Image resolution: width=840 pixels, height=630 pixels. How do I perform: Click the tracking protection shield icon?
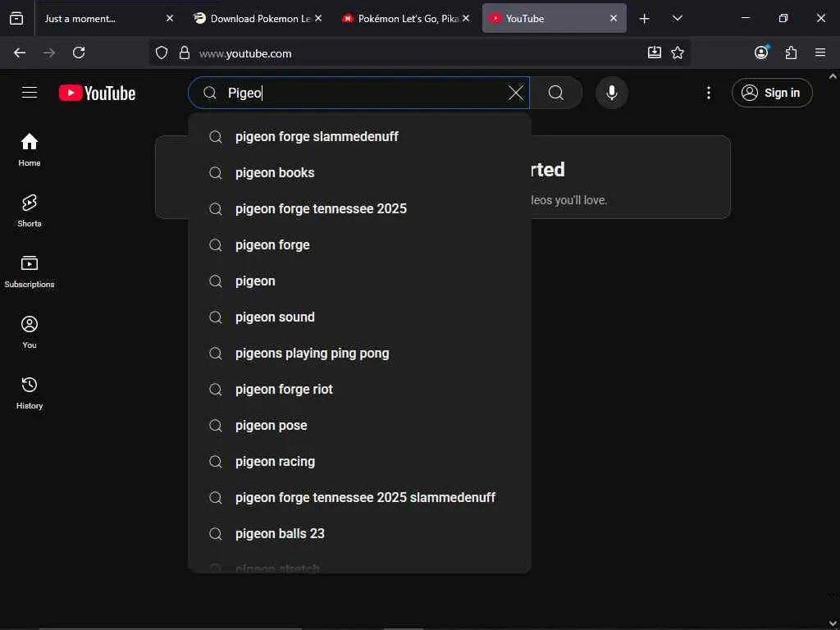[x=162, y=52]
